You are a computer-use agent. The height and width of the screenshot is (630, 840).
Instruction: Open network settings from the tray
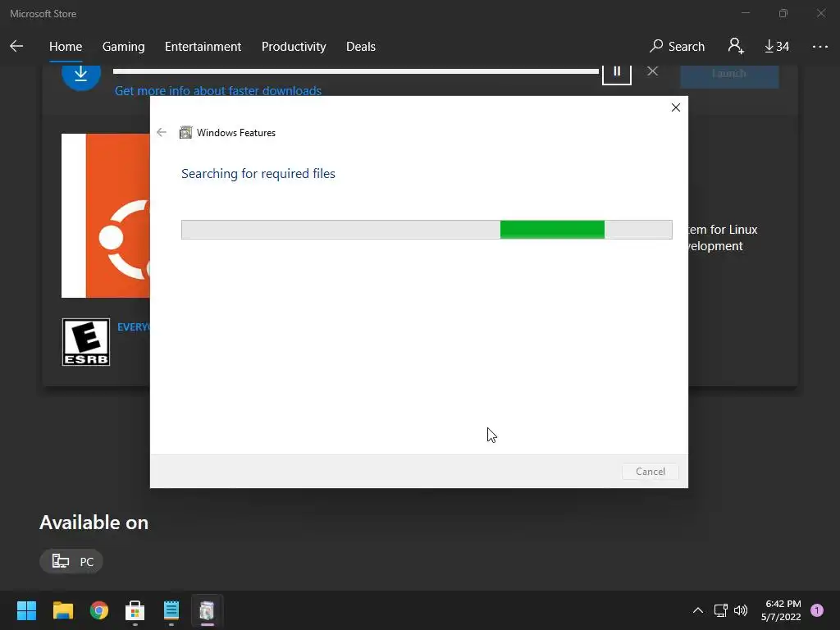[720, 610]
